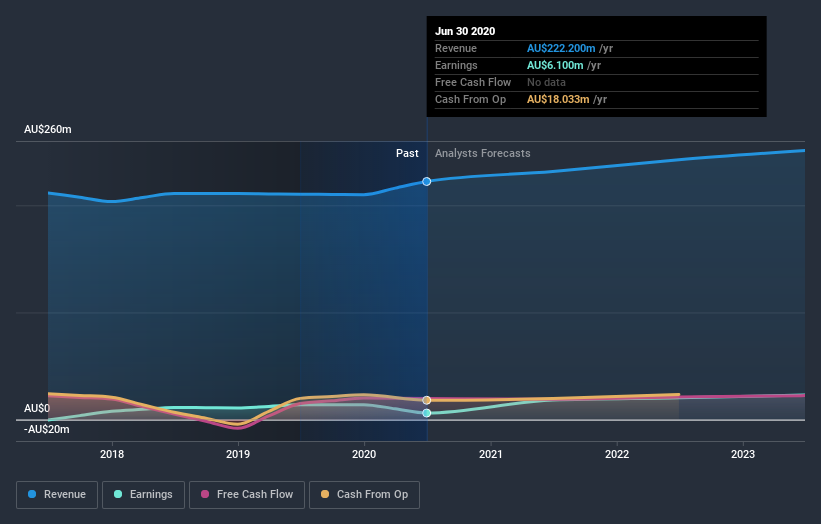
Task: Toggle the Revenue legend button
Action: coord(57,495)
